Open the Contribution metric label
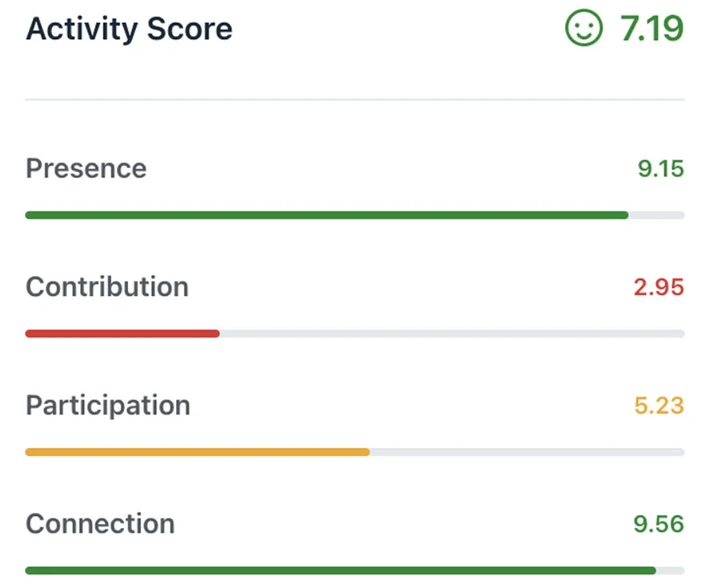 click(106, 287)
